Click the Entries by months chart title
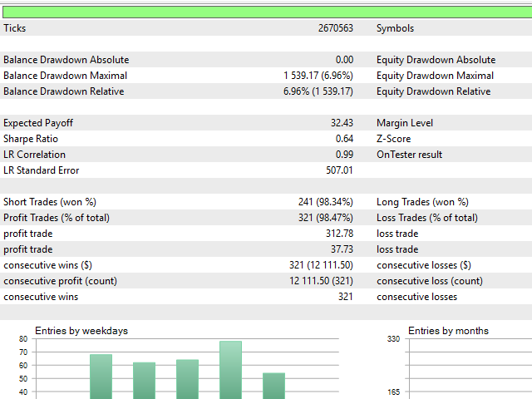This screenshot has width=532, height=399. (x=448, y=331)
